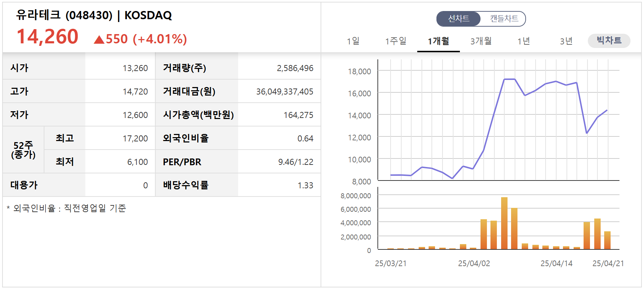Select the 1일 period tab
The height and width of the screenshot is (291, 644).
353,41
